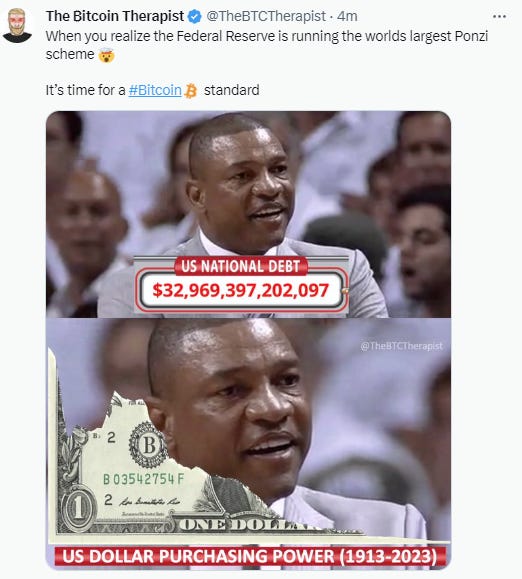Click the @TheBTCTherapist watermark in image
This screenshot has width=522, height=579.
(401, 346)
